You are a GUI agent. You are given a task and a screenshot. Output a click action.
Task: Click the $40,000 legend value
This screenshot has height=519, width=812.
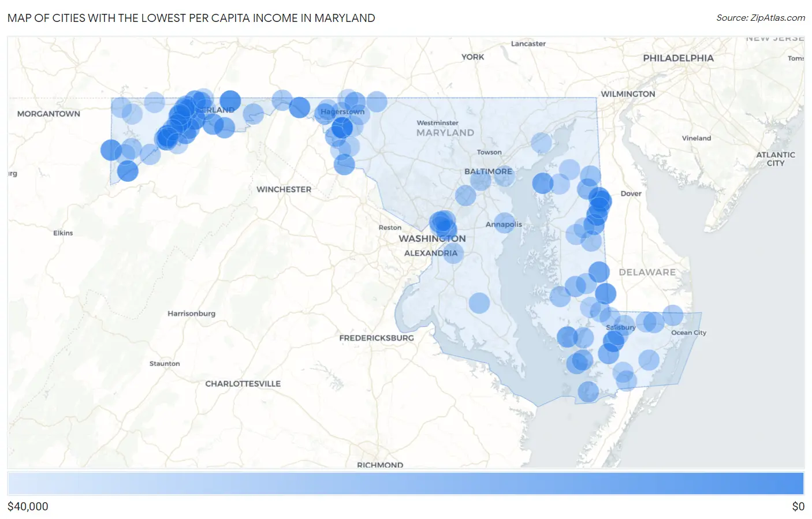28,506
